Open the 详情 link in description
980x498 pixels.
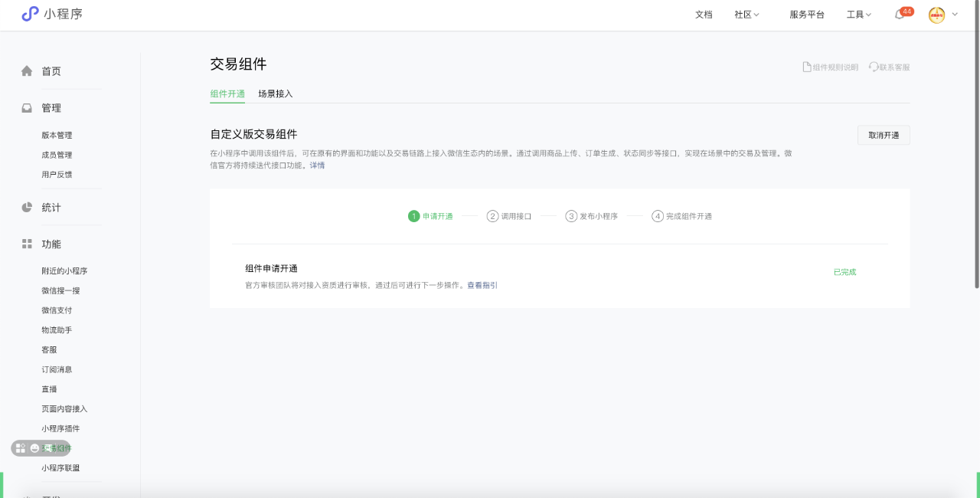tap(317, 165)
